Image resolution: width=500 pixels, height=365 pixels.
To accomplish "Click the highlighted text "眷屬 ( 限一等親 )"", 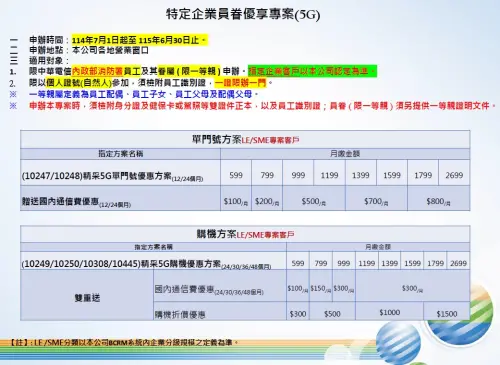I will (x=189, y=71).
